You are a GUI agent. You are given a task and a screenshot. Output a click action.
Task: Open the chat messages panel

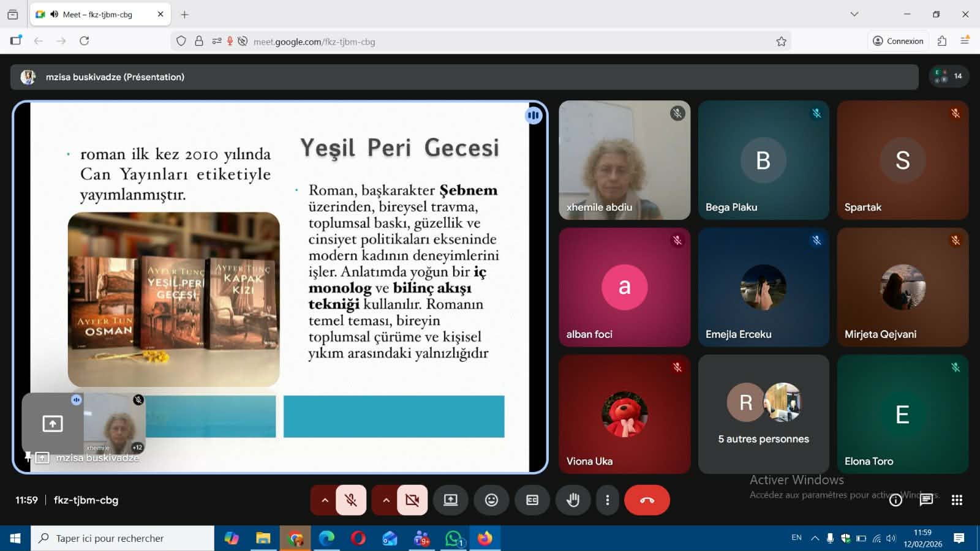[x=926, y=500]
